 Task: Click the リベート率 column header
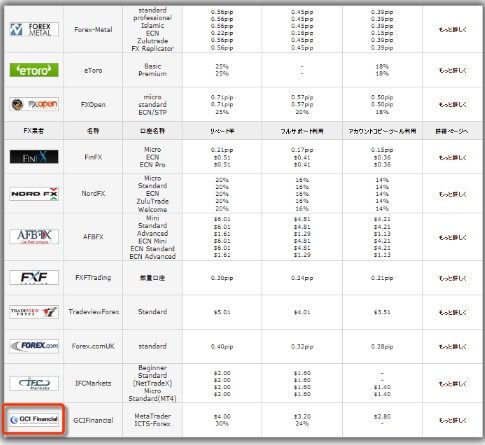point(222,131)
